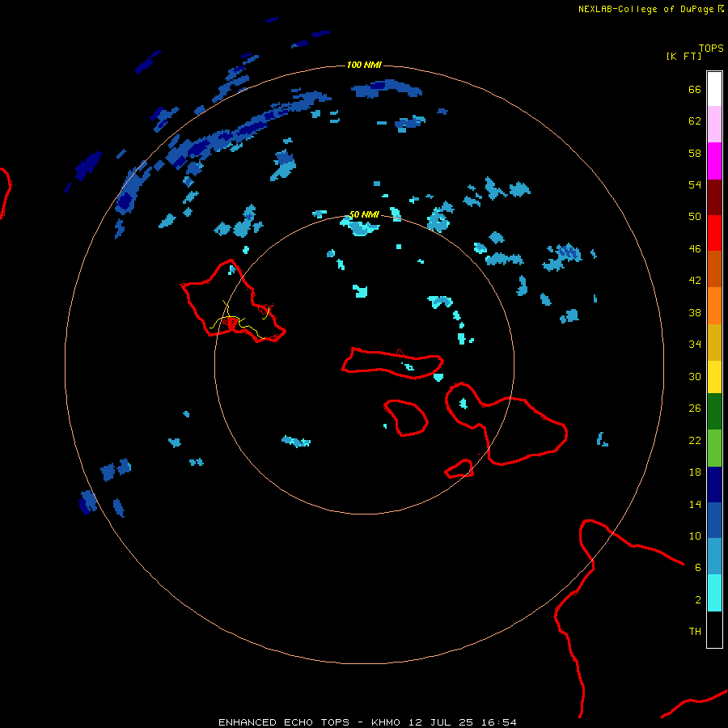The width and height of the screenshot is (728, 728).
Task: Click the cyan 10 kft legend swatch
Action: (x=714, y=592)
